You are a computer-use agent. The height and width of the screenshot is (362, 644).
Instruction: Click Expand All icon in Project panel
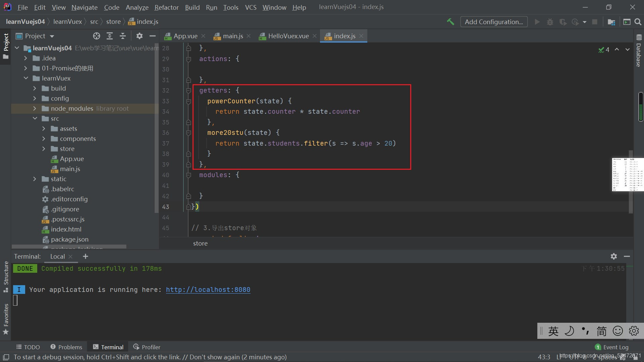pyautogui.click(x=110, y=36)
